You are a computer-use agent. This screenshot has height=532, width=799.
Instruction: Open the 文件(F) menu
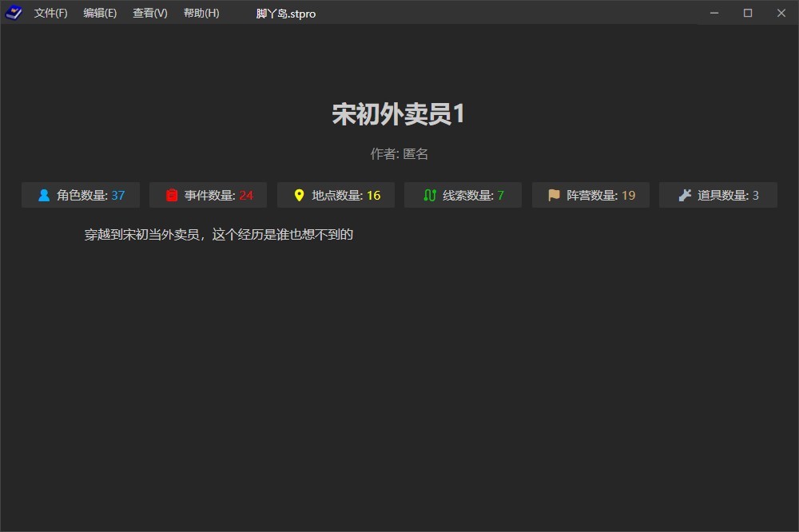pos(50,13)
